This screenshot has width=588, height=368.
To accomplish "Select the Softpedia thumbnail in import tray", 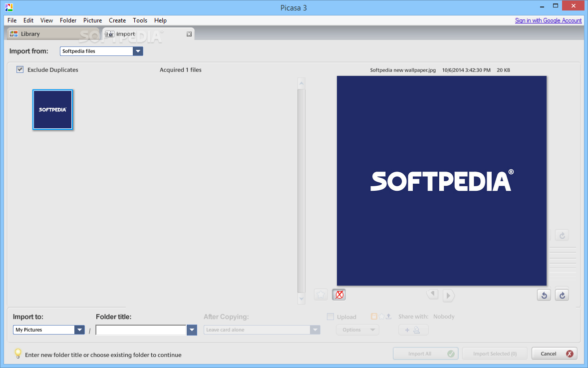I will [x=52, y=109].
